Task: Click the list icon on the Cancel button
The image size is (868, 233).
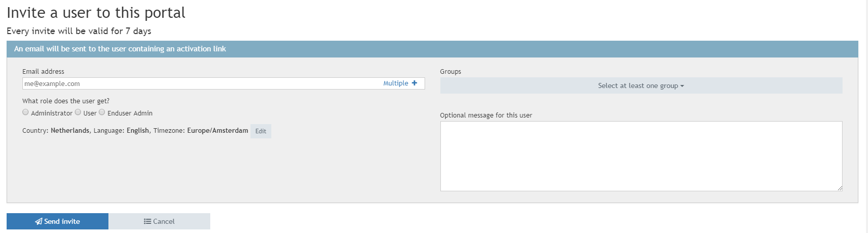Action: point(147,222)
